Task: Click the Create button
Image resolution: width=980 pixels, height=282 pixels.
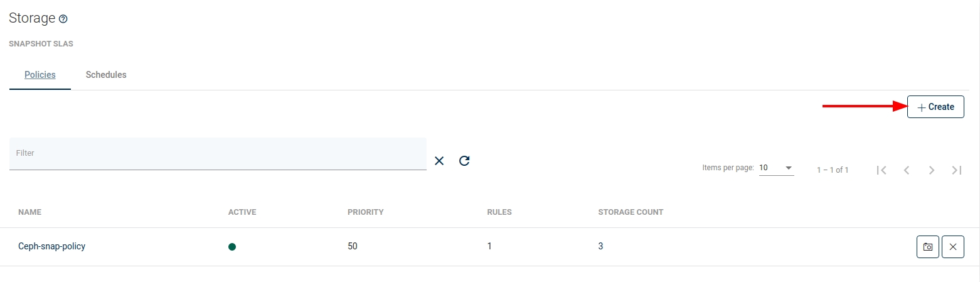Action: pyautogui.click(x=935, y=107)
